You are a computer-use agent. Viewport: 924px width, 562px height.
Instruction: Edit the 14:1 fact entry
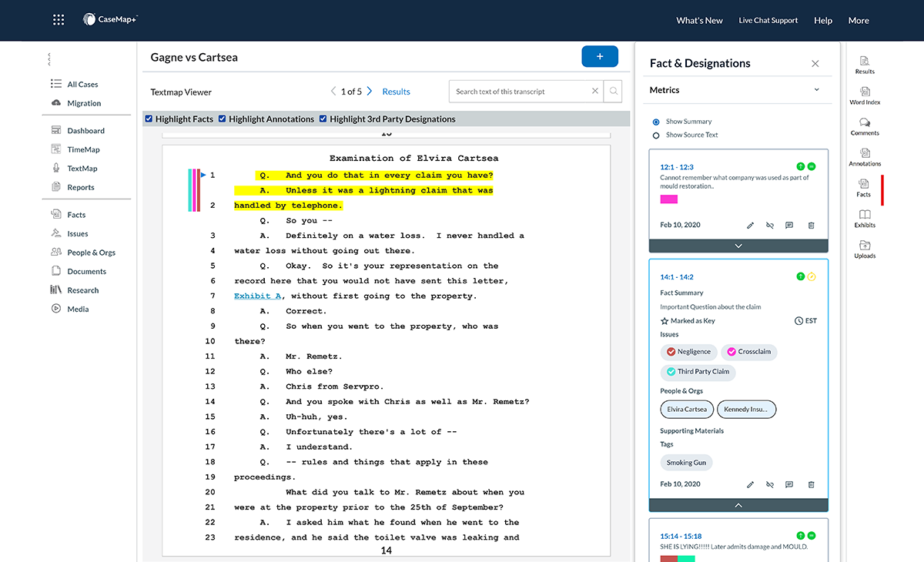click(750, 484)
